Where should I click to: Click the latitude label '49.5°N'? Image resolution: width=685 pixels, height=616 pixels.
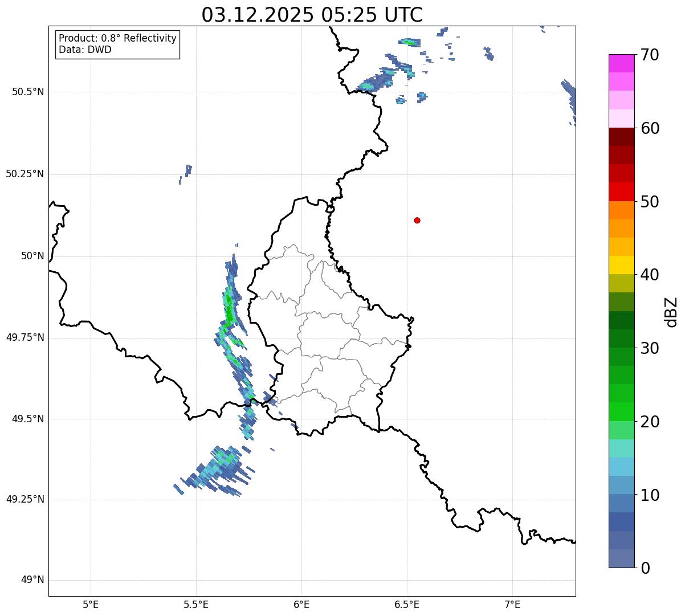[x=28, y=419]
